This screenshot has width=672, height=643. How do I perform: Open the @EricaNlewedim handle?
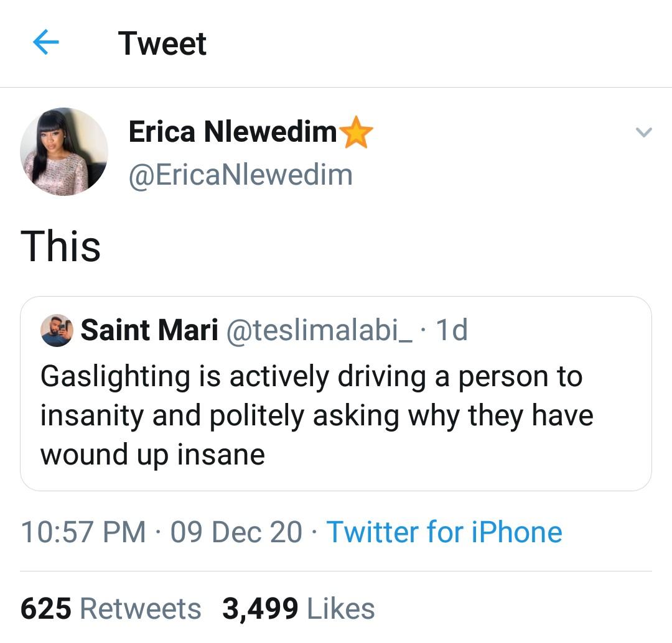[x=240, y=175]
